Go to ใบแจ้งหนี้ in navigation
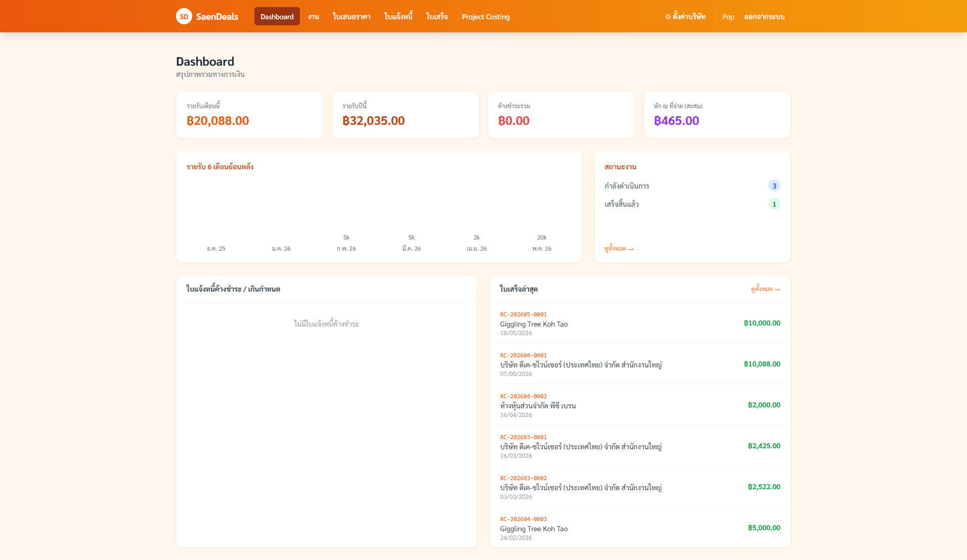Viewport: 967px width, 560px height. pos(399,17)
